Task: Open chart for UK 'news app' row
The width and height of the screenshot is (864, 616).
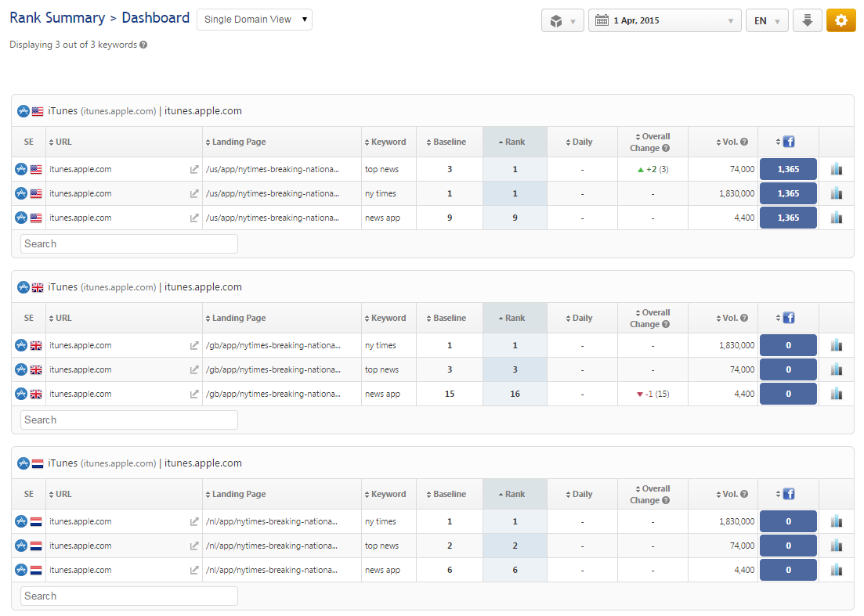Action: [x=836, y=394]
